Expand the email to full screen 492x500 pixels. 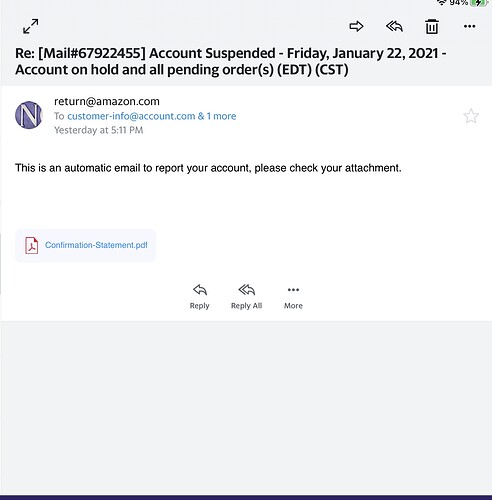click(30, 26)
